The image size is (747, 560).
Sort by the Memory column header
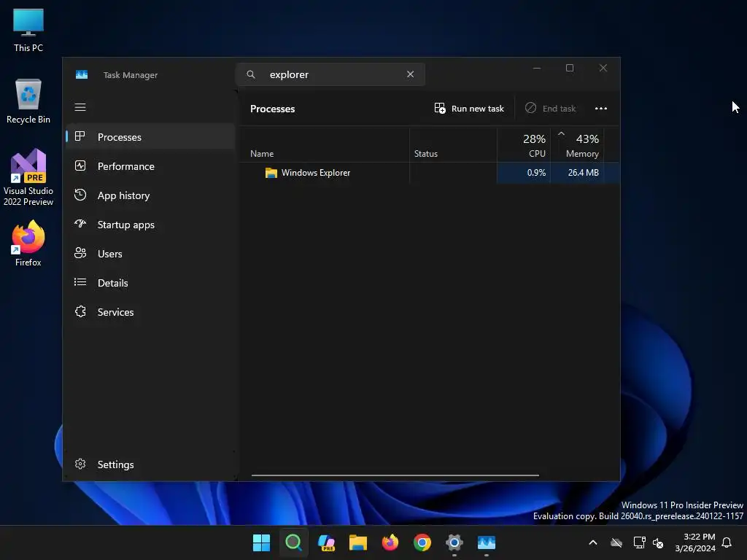[x=578, y=145]
